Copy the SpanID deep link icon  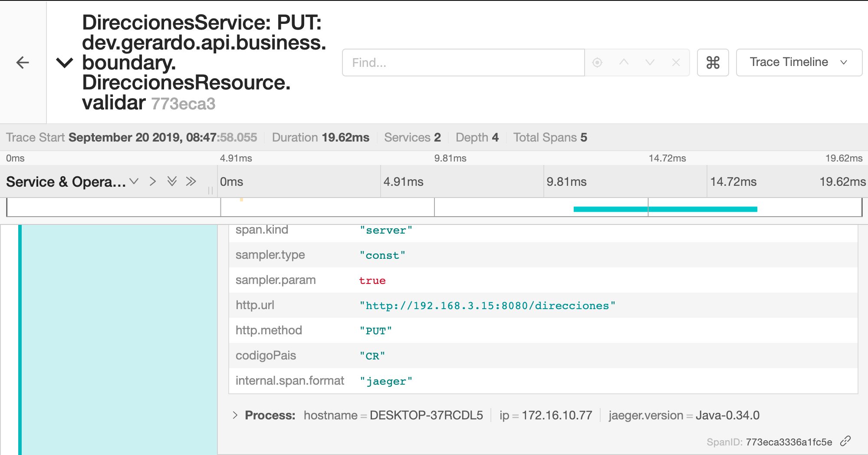coord(845,442)
